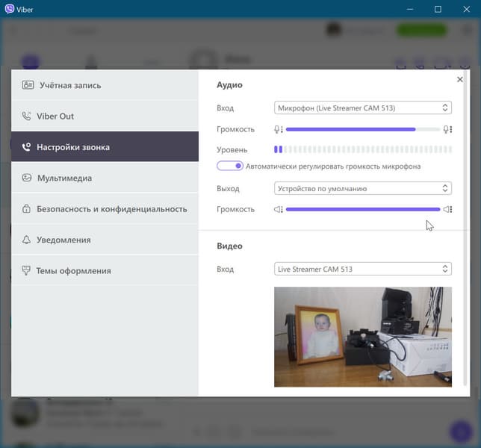Switch to the Мультимедиа settings section
The height and width of the screenshot is (448, 481).
click(x=105, y=178)
